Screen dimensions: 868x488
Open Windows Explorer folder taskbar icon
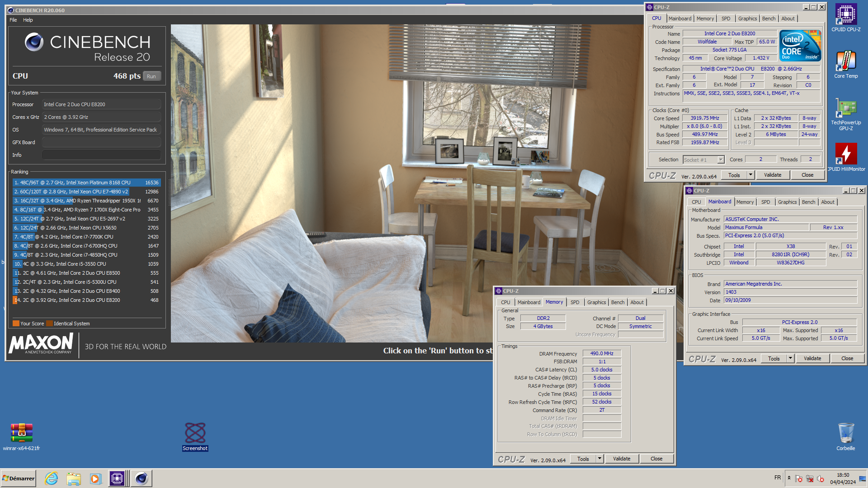73,478
